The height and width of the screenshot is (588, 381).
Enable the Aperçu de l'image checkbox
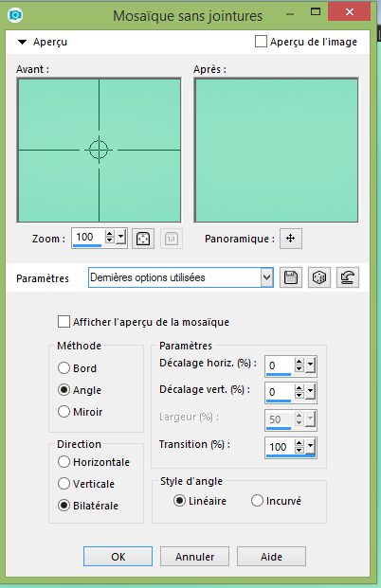click(x=261, y=42)
